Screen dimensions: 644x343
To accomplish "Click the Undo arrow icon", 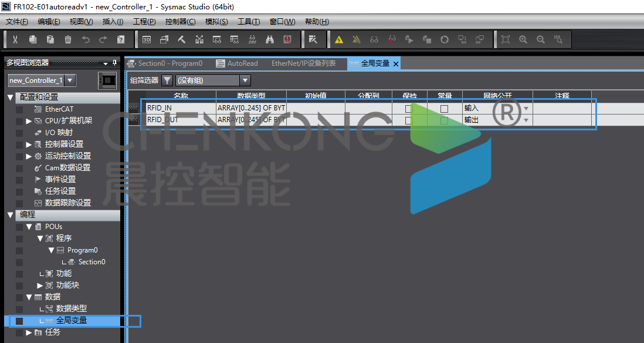I will tap(86, 39).
